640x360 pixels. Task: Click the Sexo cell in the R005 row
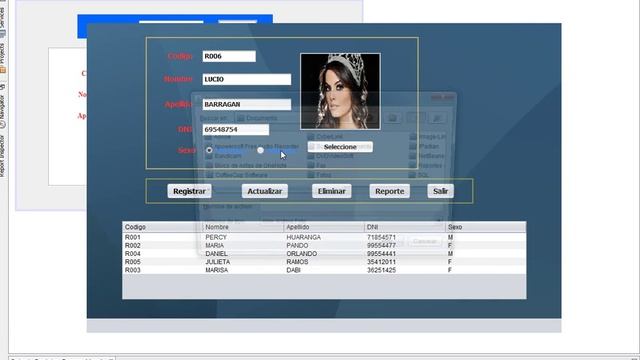[486, 262]
